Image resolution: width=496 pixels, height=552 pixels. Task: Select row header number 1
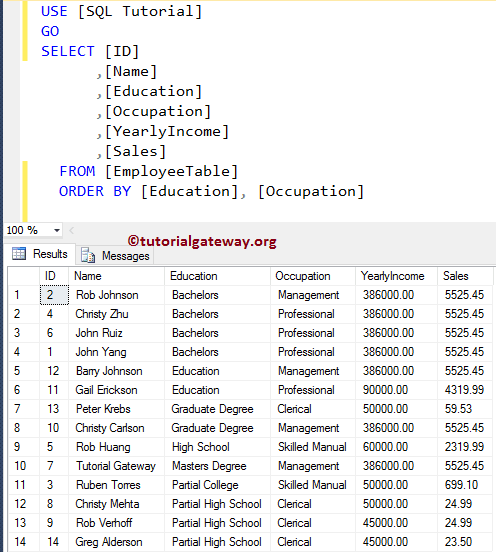pyautogui.click(x=24, y=295)
